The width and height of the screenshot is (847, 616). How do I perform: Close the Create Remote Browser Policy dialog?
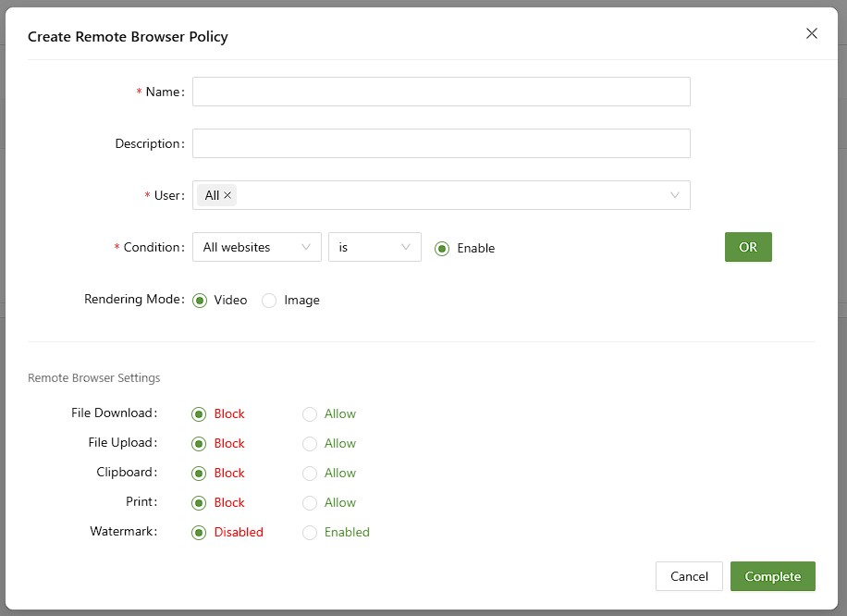(812, 34)
